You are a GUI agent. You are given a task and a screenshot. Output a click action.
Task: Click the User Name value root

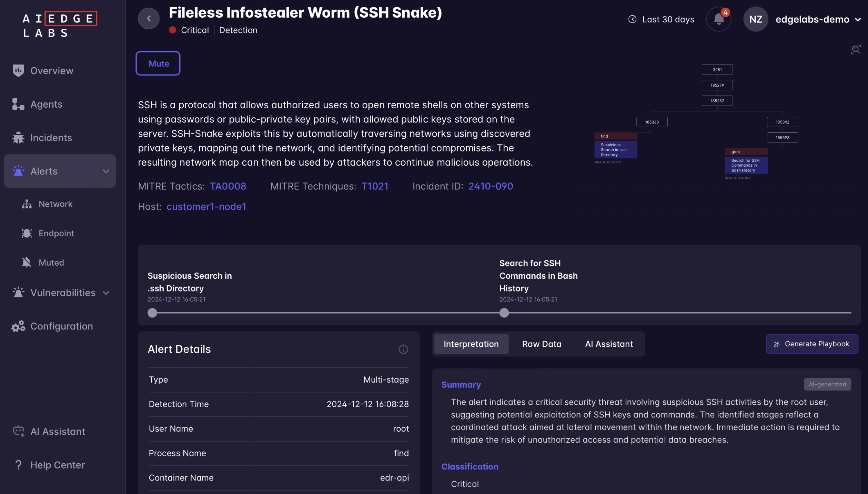[401, 428]
